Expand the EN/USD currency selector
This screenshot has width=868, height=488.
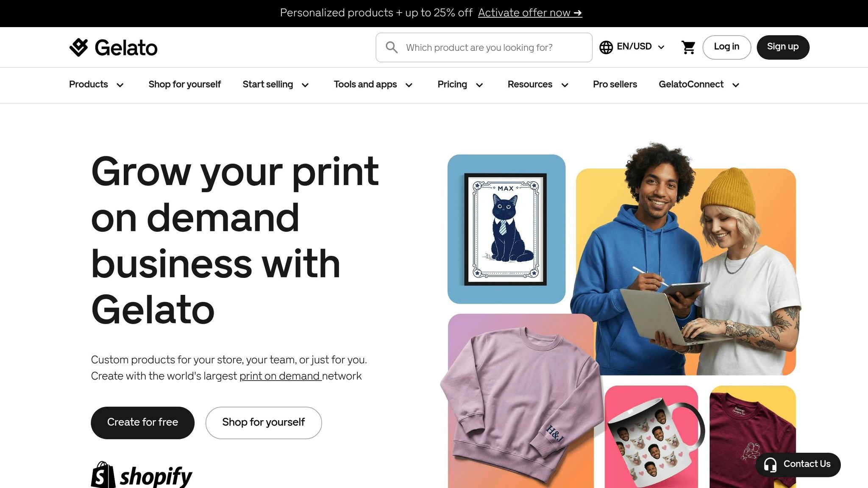coord(632,47)
